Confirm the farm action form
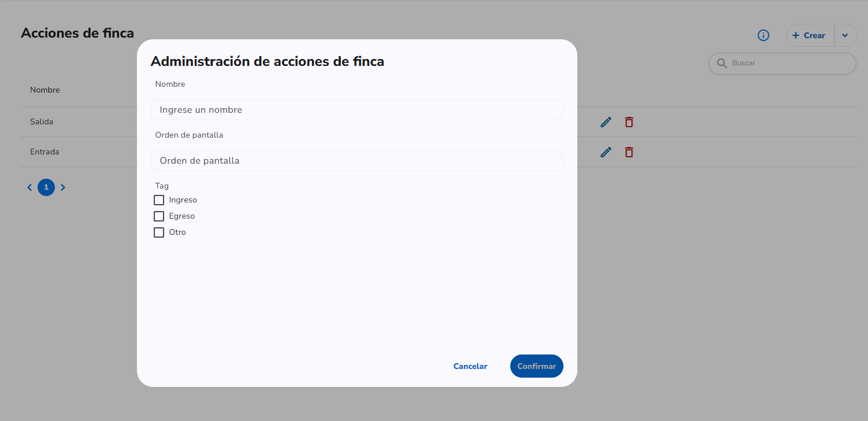This screenshot has height=421, width=868. [537, 366]
